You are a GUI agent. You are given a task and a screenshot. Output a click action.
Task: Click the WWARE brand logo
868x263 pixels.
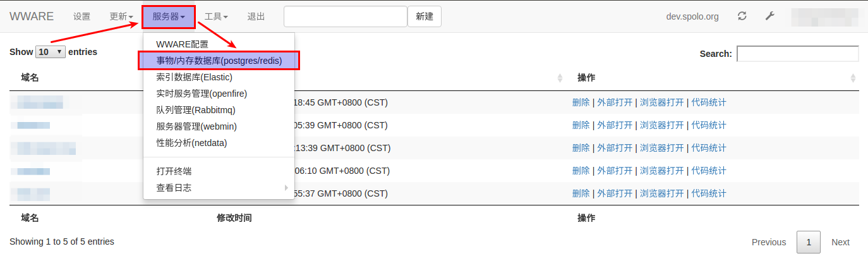click(x=32, y=16)
